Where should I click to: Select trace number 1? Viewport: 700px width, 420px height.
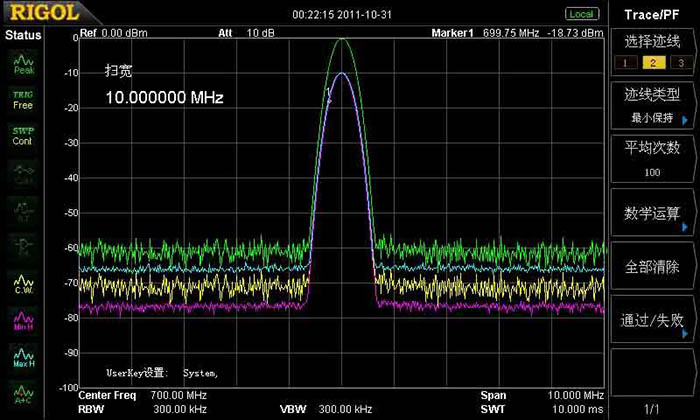pyautogui.click(x=625, y=63)
